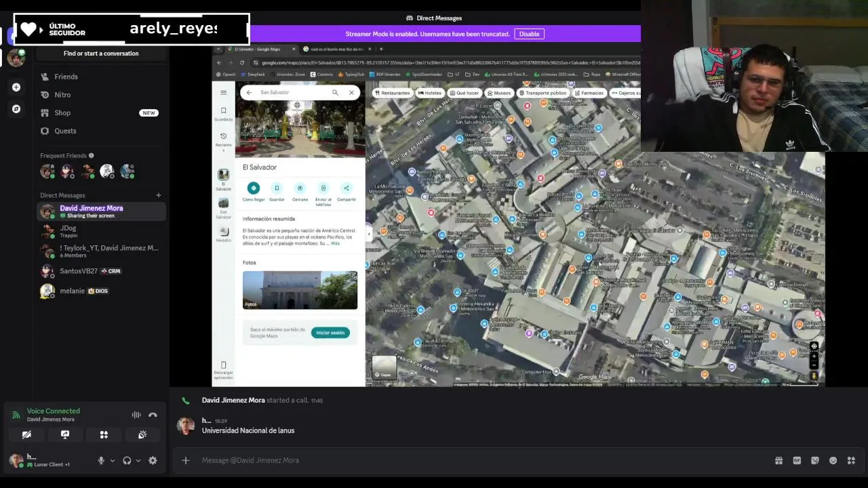868x488 pixels.
Task: Open the Fotos thumbnail
Action: 300,290
